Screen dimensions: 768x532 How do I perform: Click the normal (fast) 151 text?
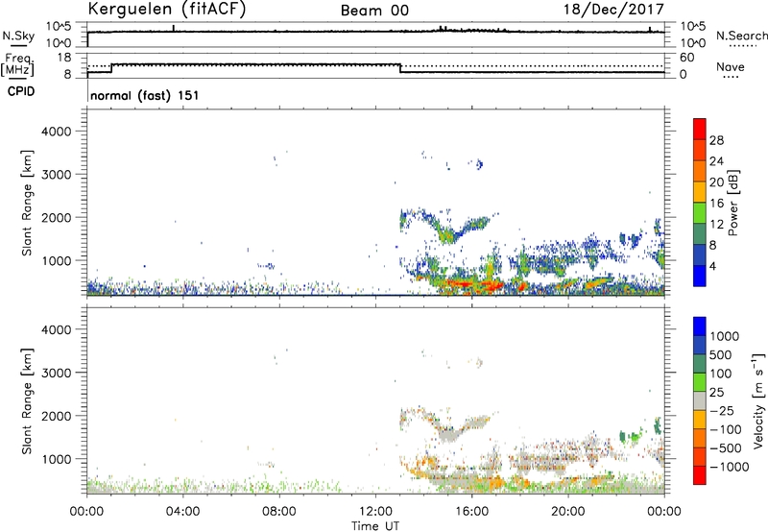pos(145,95)
